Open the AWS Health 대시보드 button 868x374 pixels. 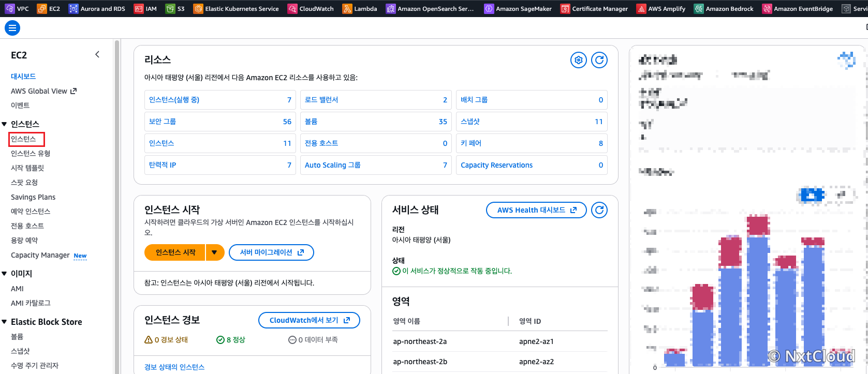pyautogui.click(x=536, y=210)
